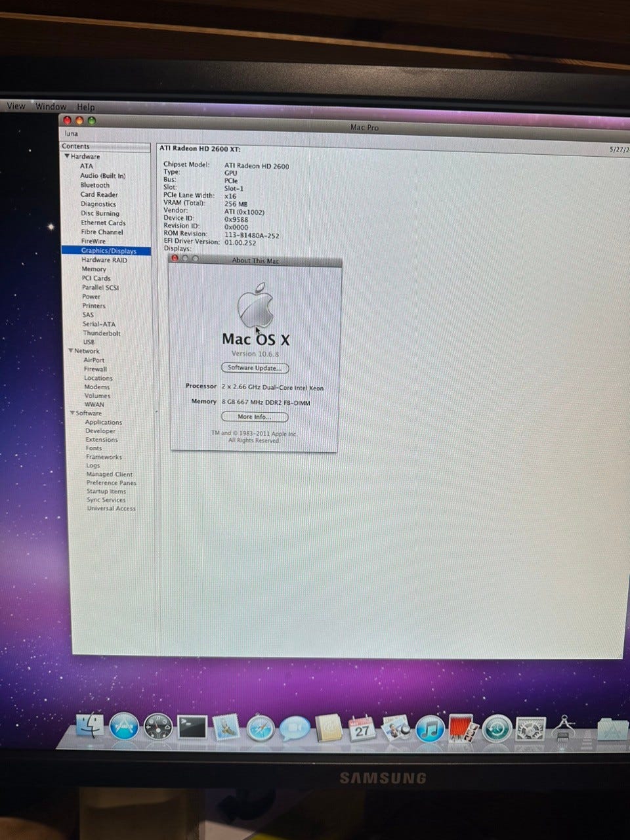Open Finder from the dock
630x840 pixels.
[x=90, y=726]
